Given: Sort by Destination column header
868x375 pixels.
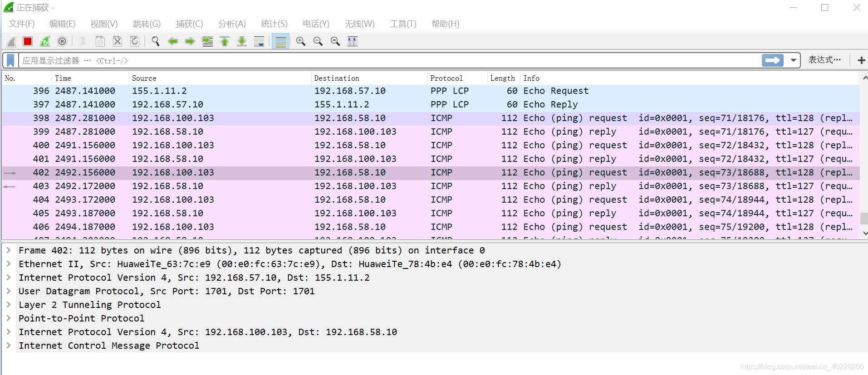Looking at the screenshot, I should [x=369, y=78].
